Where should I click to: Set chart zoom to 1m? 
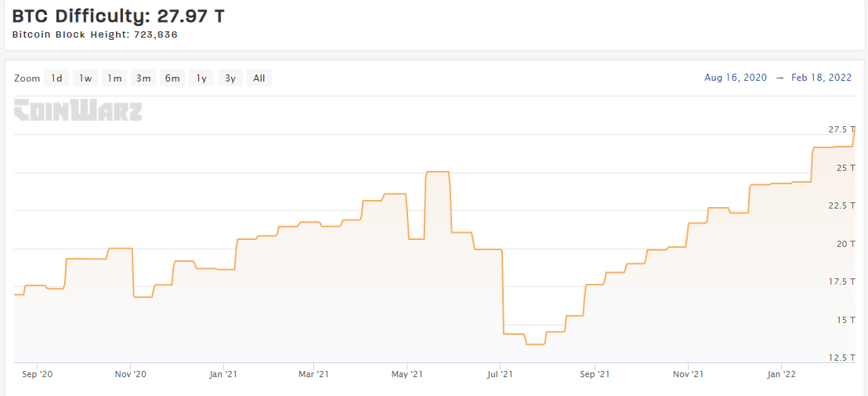pyautogui.click(x=114, y=78)
